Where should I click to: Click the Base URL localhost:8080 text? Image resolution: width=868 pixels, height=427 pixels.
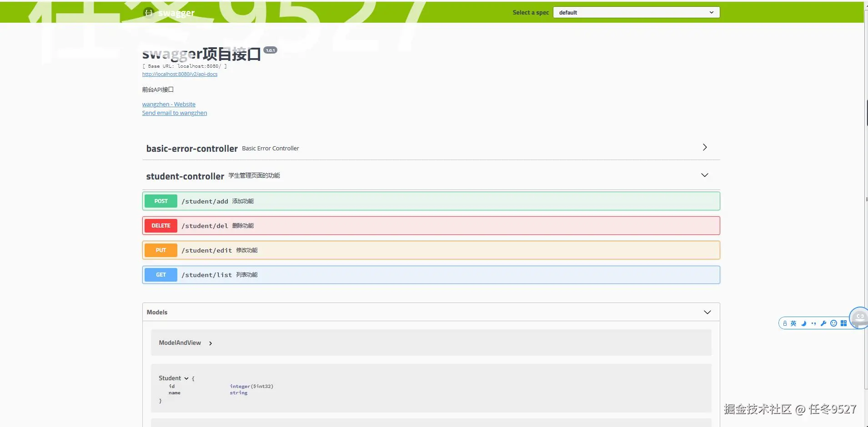tap(185, 66)
